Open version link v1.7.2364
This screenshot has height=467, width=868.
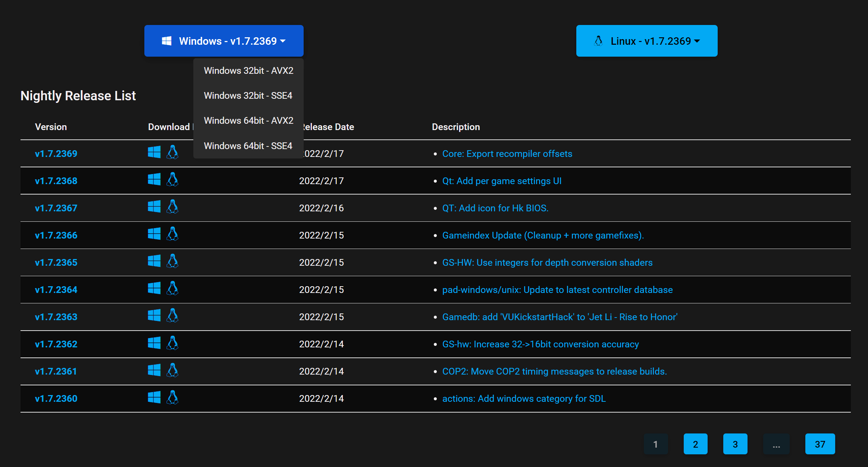tap(56, 290)
